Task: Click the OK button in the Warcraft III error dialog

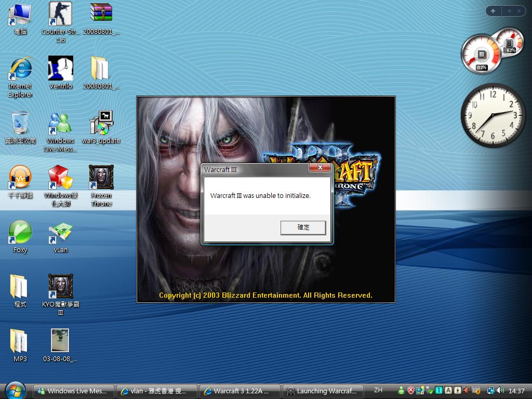Action: point(303,228)
